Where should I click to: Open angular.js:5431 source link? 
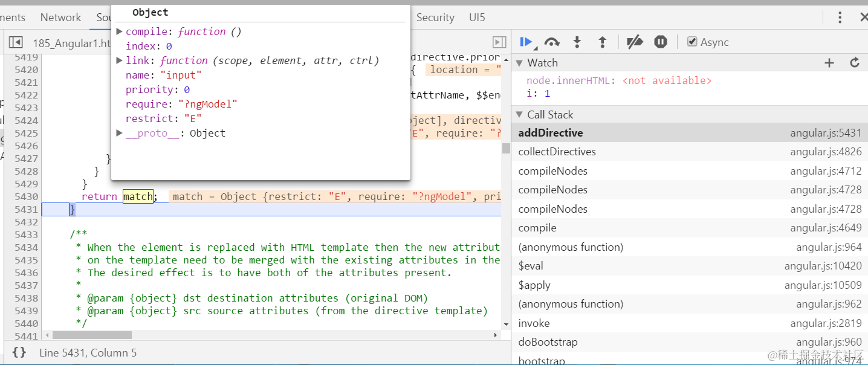tap(826, 133)
